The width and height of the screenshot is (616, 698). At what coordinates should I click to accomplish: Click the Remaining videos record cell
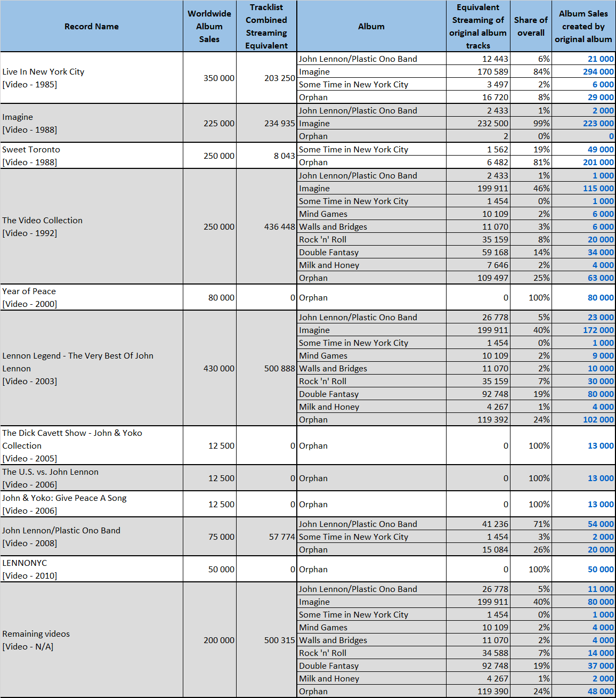click(x=92, y=640)
